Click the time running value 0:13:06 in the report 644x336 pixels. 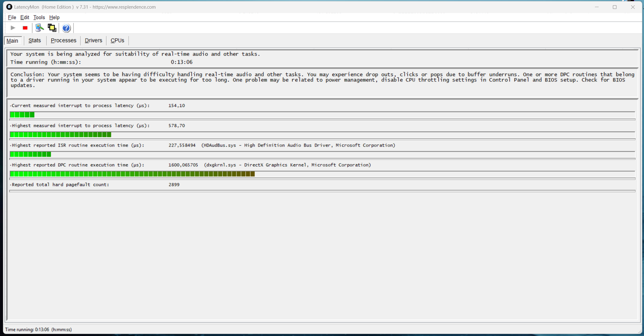182,62
